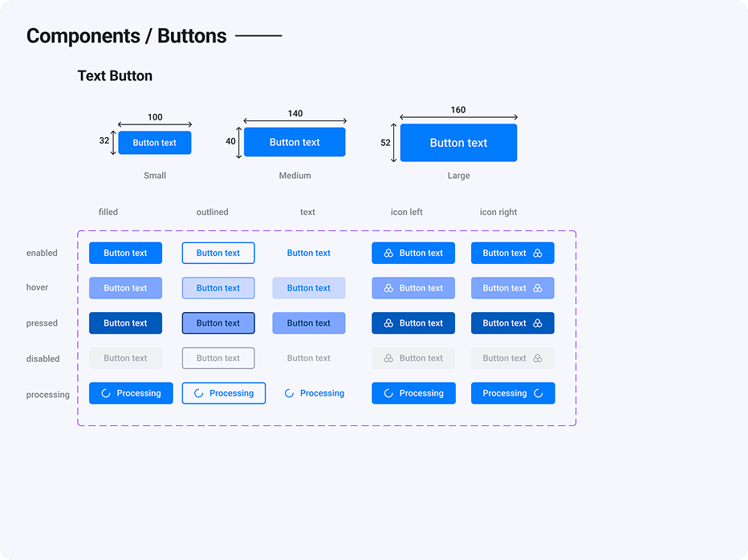748x560 pixels.
Task: Click the enabled text-only Button text link
Action: point(309,254)
